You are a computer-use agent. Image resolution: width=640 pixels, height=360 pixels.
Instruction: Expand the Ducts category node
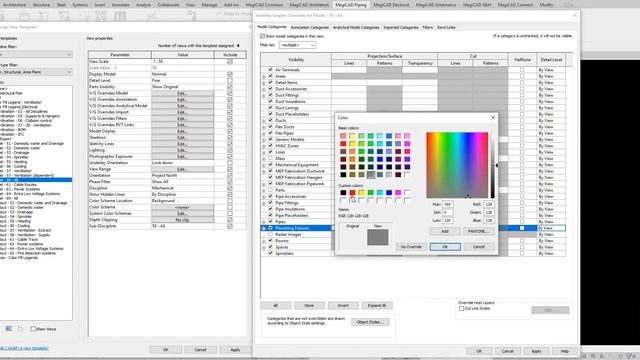(x=264, y=121)
